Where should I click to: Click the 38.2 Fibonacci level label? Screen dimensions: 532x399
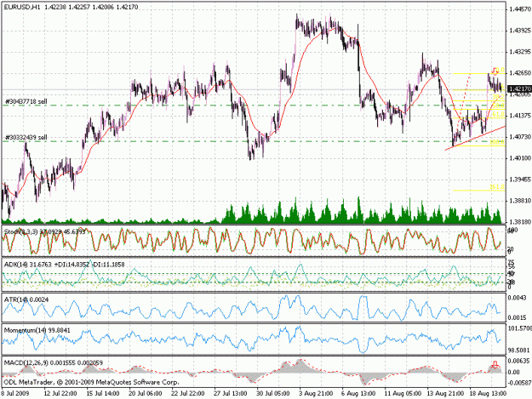point(499,97)
